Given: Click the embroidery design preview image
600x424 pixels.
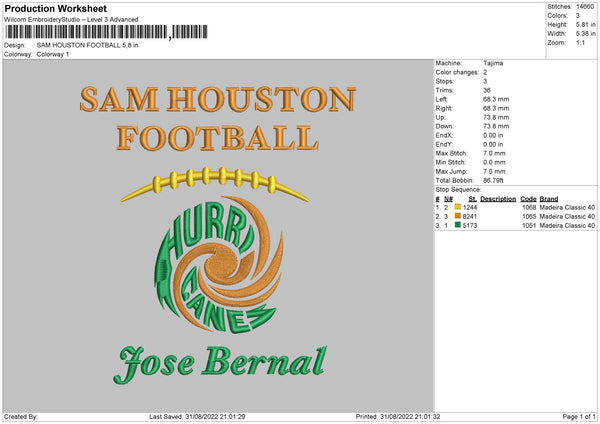Looking at the screenshot, I should 218,235.
